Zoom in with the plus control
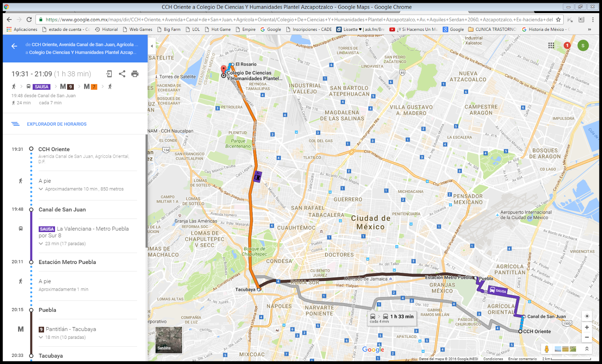Viewport: 602px width, 364px height. point(587,327)
